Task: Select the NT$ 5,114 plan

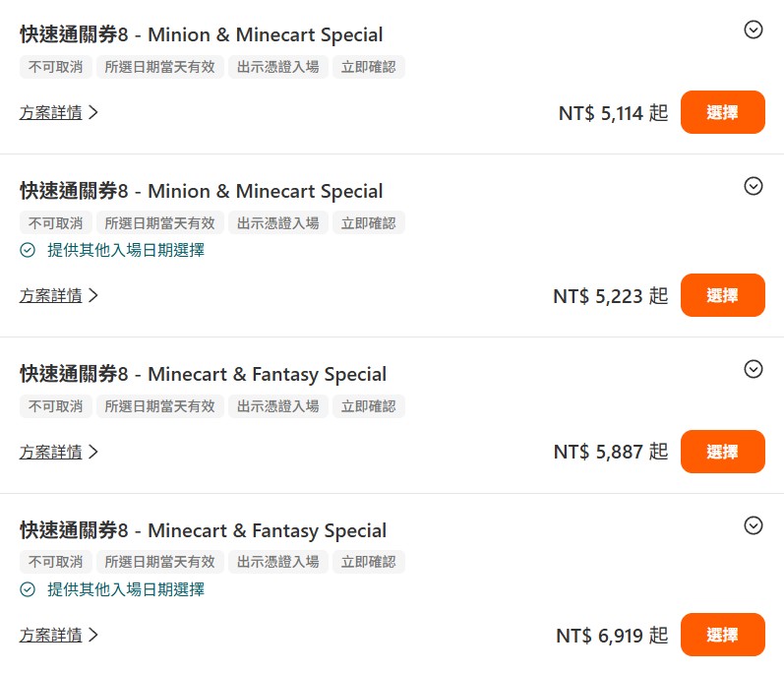Action: (722, 112)
